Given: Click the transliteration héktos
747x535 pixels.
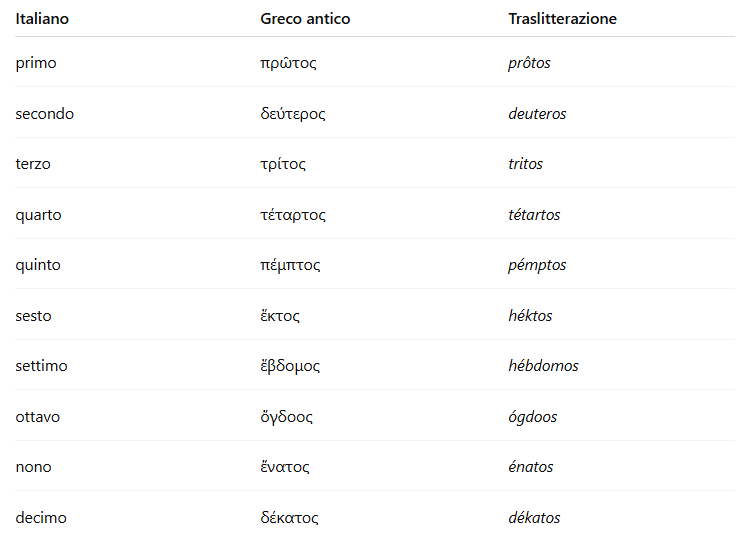Looking at the screenshot, I should [530, 316].
